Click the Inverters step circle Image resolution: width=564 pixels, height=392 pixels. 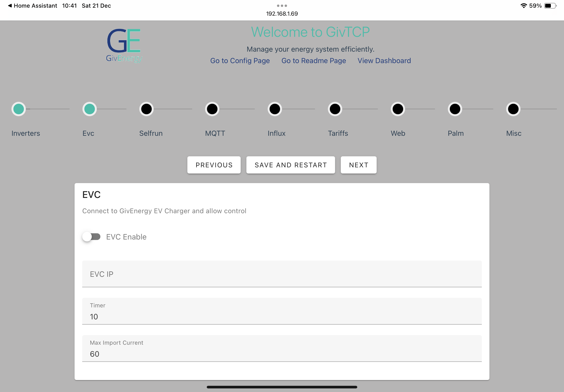(x=19, y=109)
